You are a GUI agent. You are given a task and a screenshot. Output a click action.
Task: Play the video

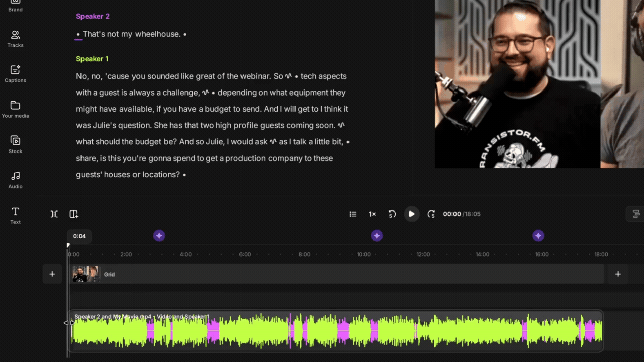tap(412, 214)
